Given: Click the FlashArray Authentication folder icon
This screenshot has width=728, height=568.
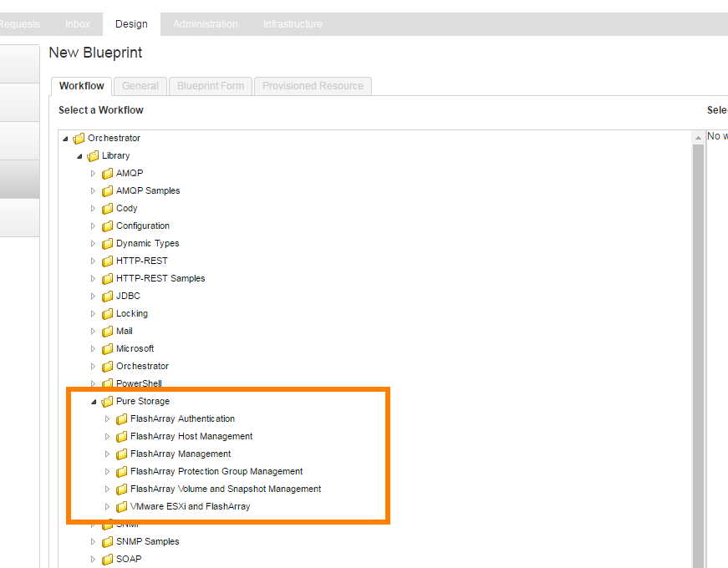Looking at the screenshot, I should [122, 419].
